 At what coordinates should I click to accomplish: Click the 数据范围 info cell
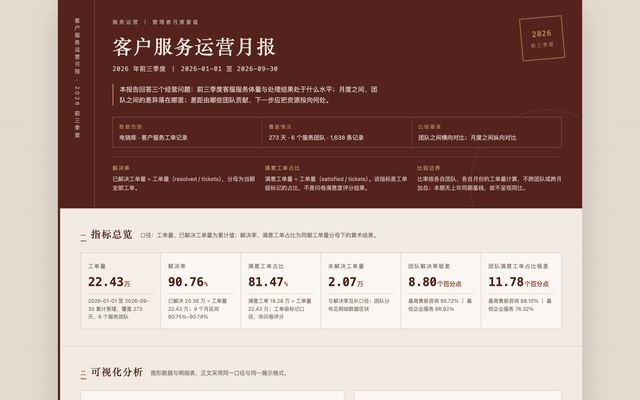pos(187,132)
